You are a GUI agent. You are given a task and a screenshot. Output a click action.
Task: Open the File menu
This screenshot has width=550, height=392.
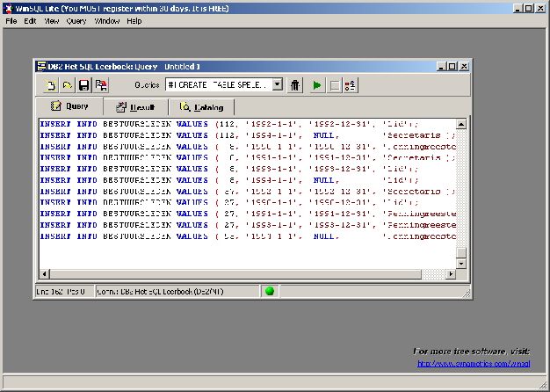11,21
